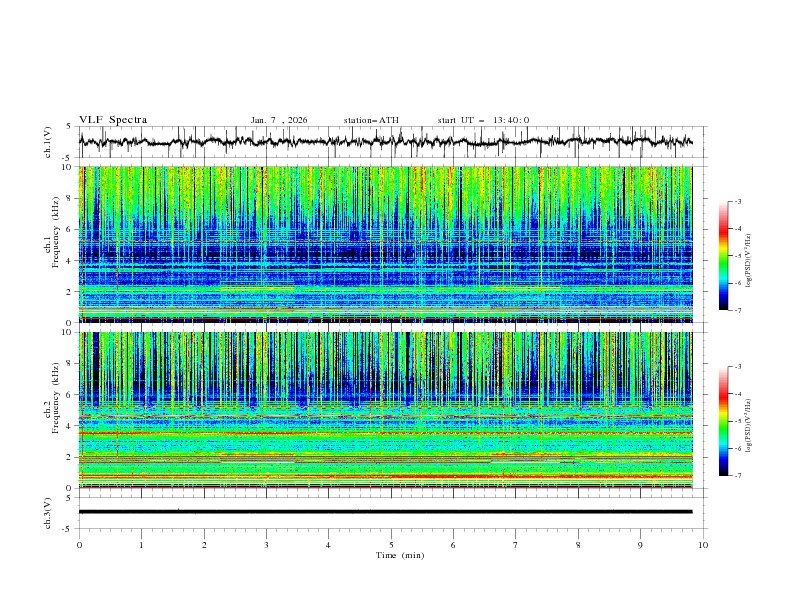
Task: Click the Jan. 7, 2026 date label
Action: pos(279,120)
